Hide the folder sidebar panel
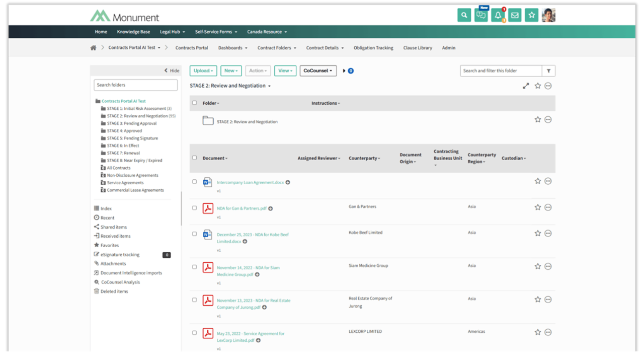The image size is (644, 361). point(172,71)
